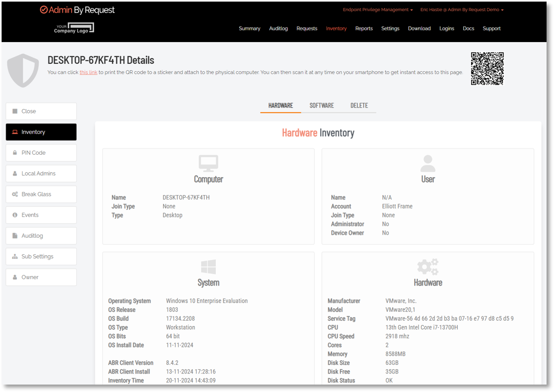Click the document icon for Auditlog sidebar

[15, 236]
